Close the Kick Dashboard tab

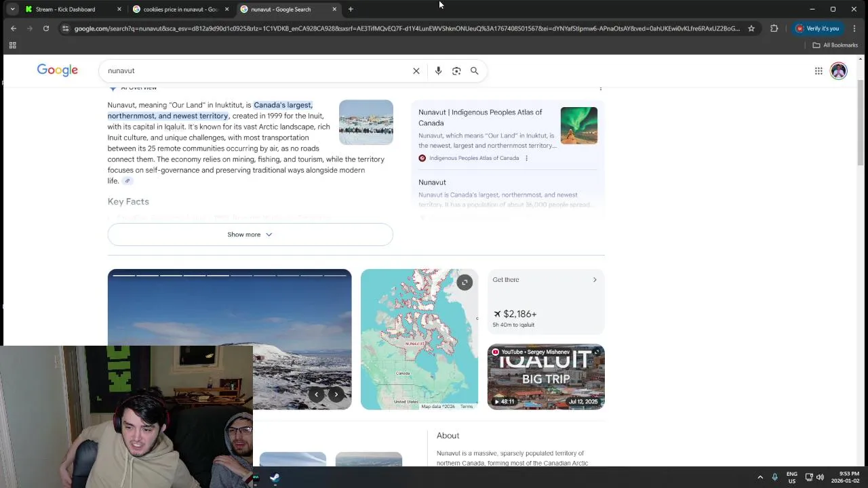119,9
